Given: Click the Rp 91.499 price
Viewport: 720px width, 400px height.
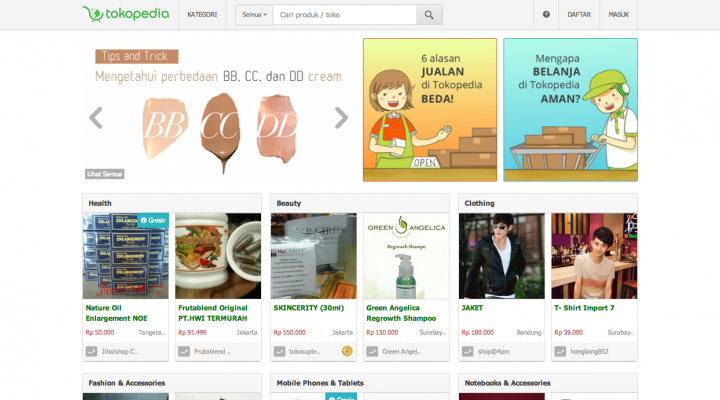Looking at the screenshot, I should click(x=192, y=332).
